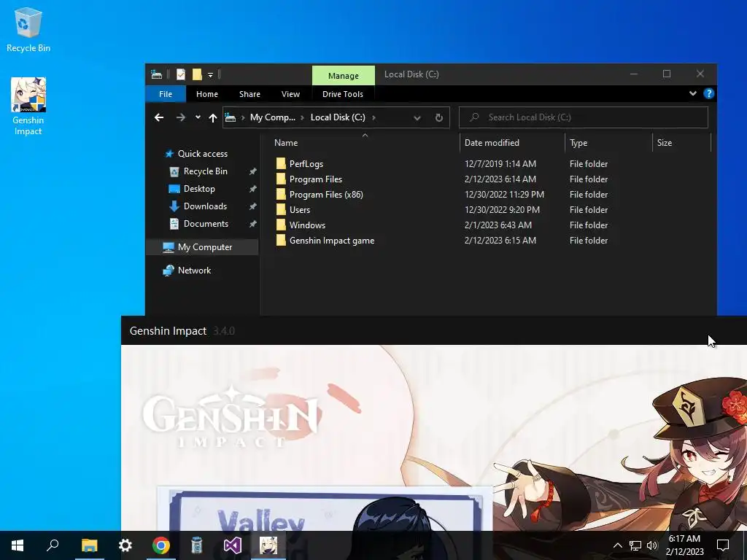Open the address bar history dropdown
This screenshot has height=560, width=747.
coord(417,117)
